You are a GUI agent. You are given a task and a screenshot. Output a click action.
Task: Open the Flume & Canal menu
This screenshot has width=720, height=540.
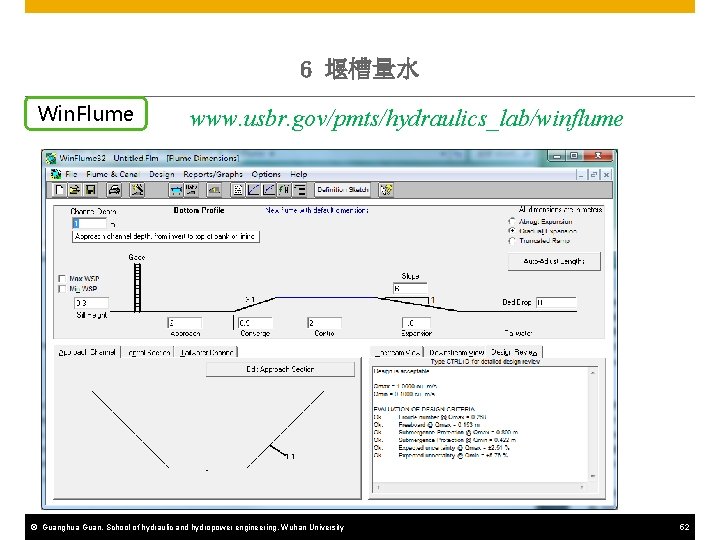[112, 174]
